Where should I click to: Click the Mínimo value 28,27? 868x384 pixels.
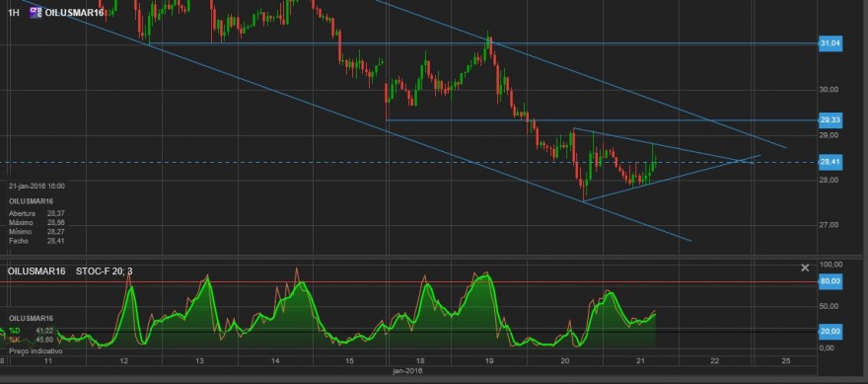56,232
